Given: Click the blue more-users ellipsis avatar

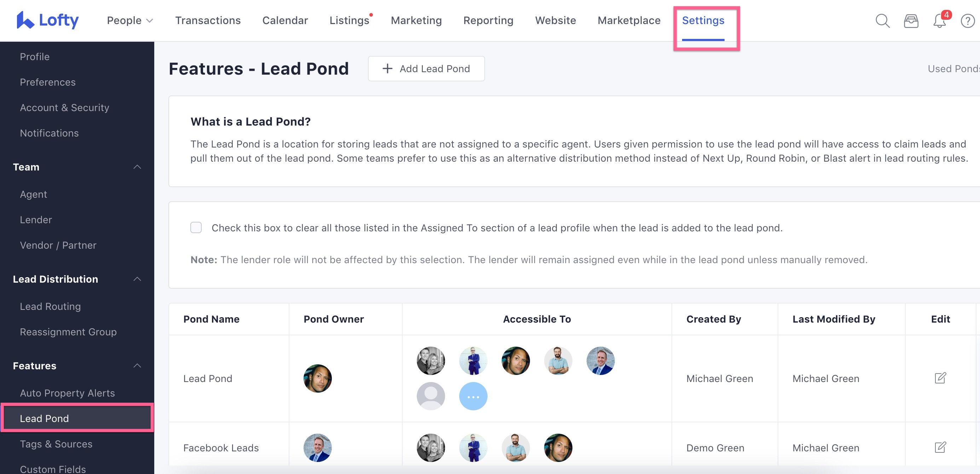Looking at the screenshot, I should (473, 396).
